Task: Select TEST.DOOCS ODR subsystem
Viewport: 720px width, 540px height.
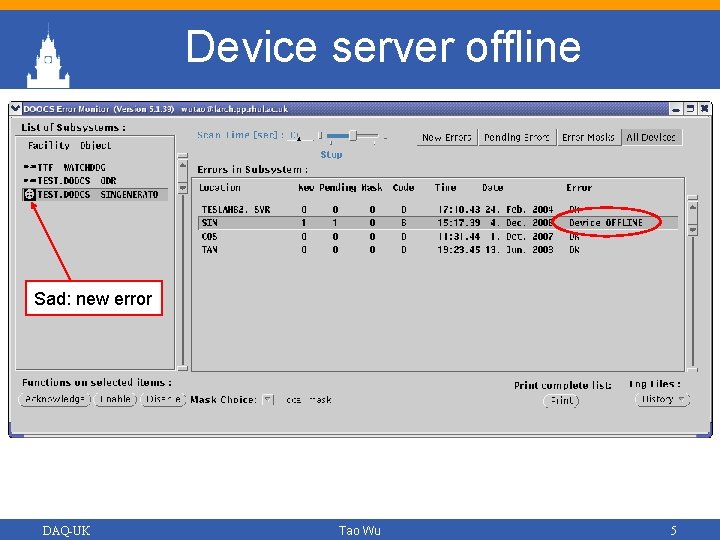Action: click(x=95, y=181)
